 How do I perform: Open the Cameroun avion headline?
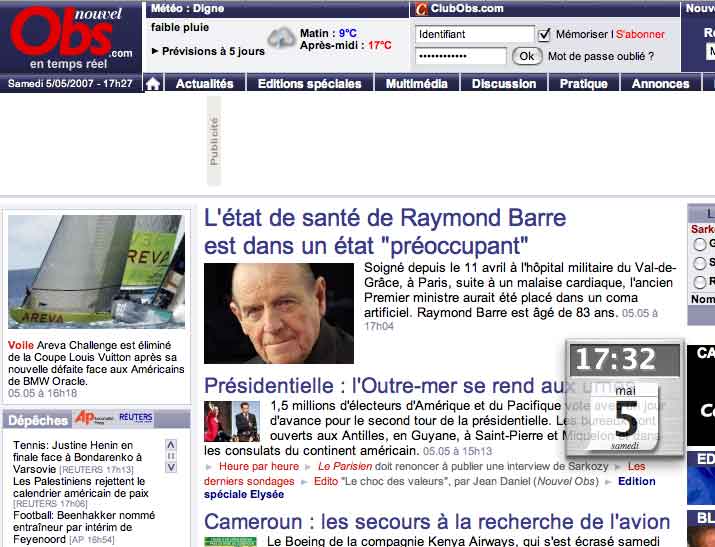(x=437, y=522)
